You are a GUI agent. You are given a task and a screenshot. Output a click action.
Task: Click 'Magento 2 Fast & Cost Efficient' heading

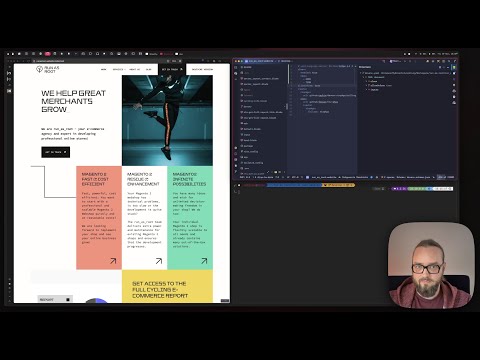click(95, 179)
